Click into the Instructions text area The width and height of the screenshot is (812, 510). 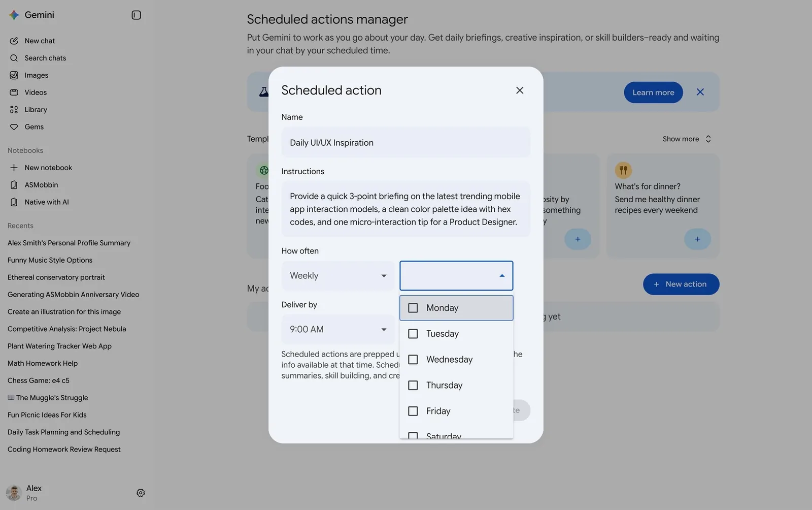[406, 209]
